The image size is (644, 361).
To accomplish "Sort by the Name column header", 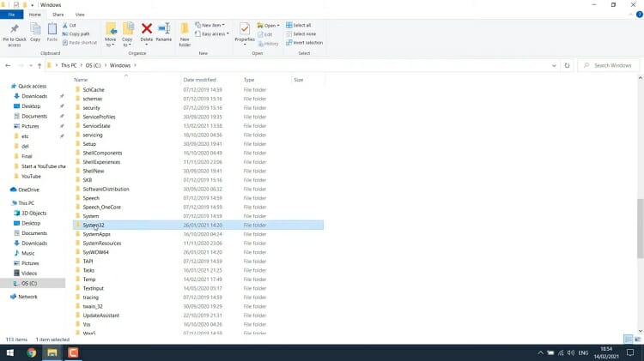I will (81, 80).
